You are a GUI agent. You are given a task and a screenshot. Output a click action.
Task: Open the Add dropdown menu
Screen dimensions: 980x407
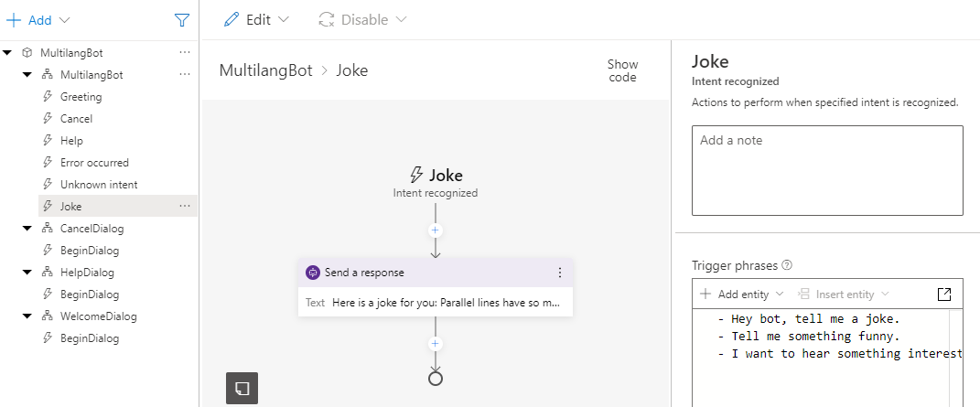[38, 19]
